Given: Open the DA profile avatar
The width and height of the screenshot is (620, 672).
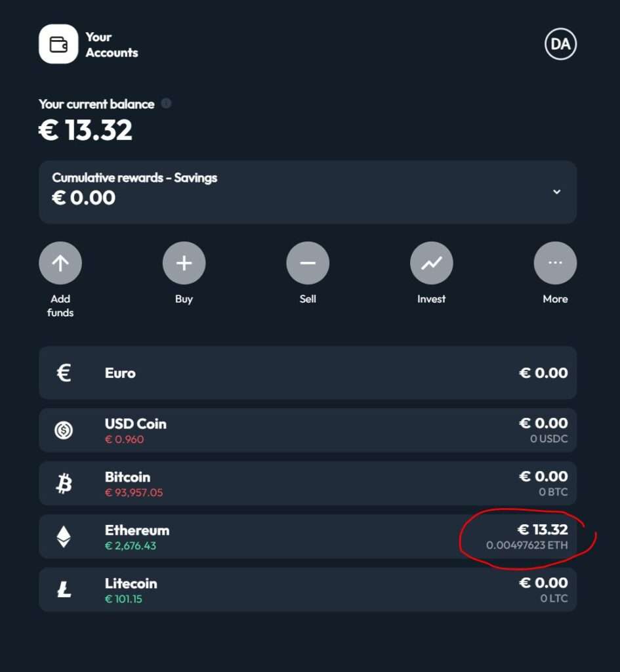Looking at the screenshot, I should click(x=560, y=44).
